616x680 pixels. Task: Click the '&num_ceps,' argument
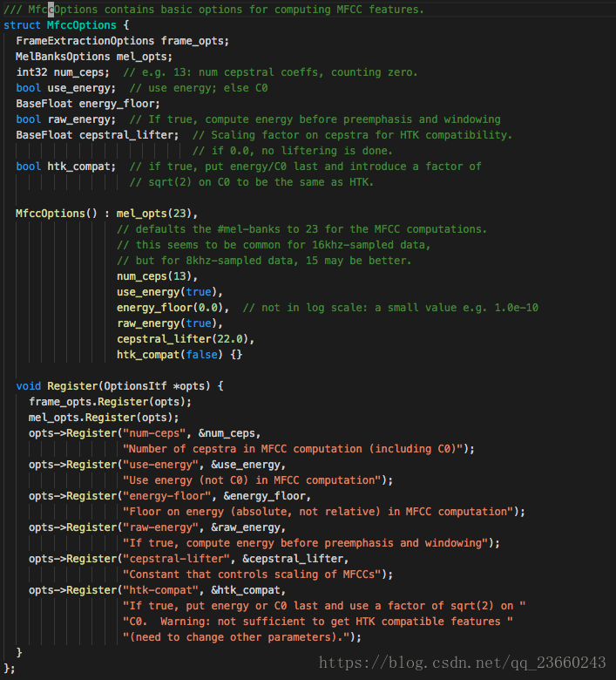tap(229, 433)
